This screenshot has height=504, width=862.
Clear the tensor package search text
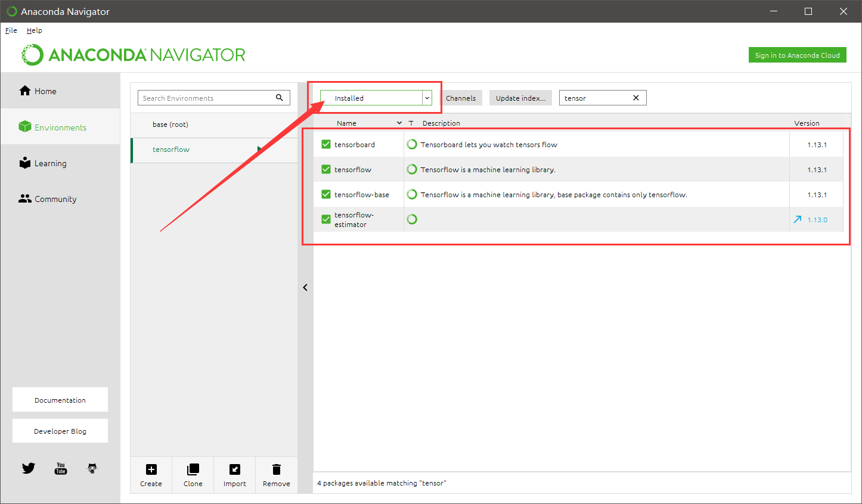tap(636, 98)
